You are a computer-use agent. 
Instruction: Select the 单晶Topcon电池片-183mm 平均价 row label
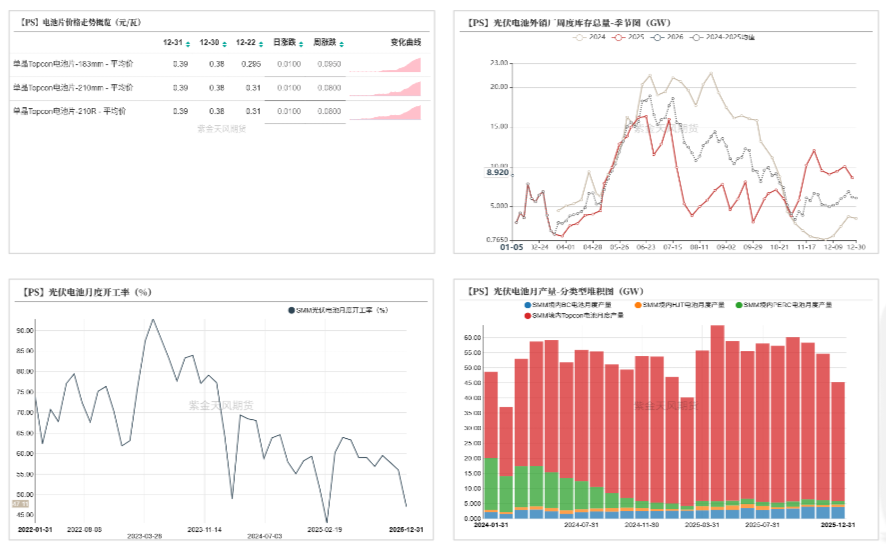pos(73,64)
